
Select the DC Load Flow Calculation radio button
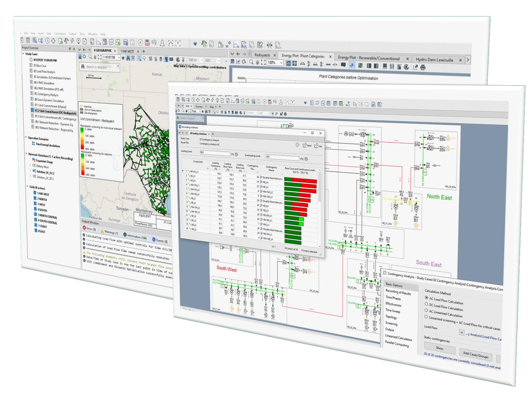(x=426, y=304)
